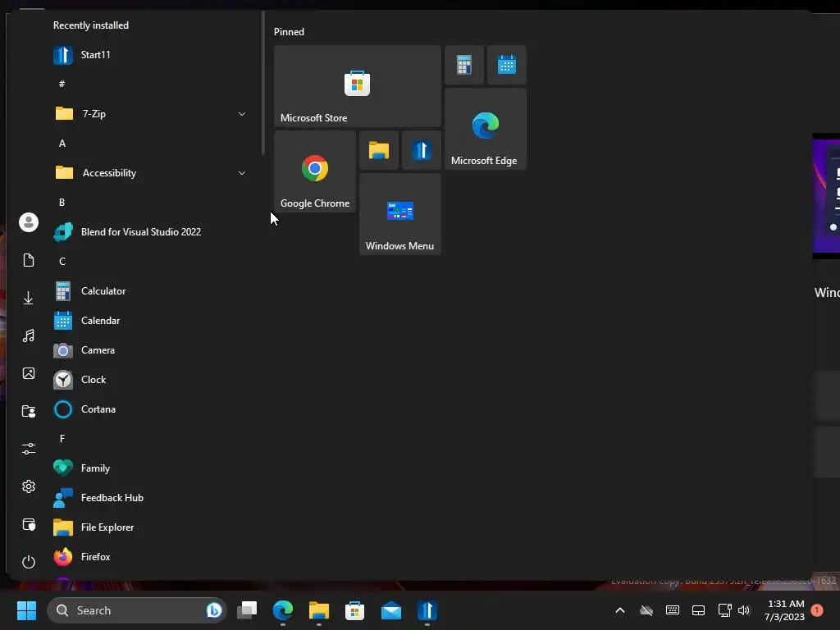The width and height of the screenshot is (840, 630).
Task: Select the A letter header
Action: point(62,143)
